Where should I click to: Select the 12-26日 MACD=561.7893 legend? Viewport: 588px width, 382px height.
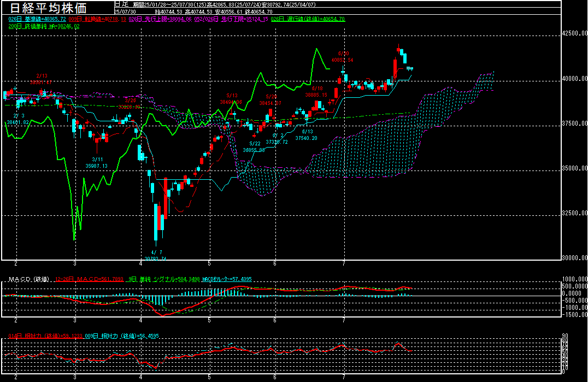coord(89,279)
